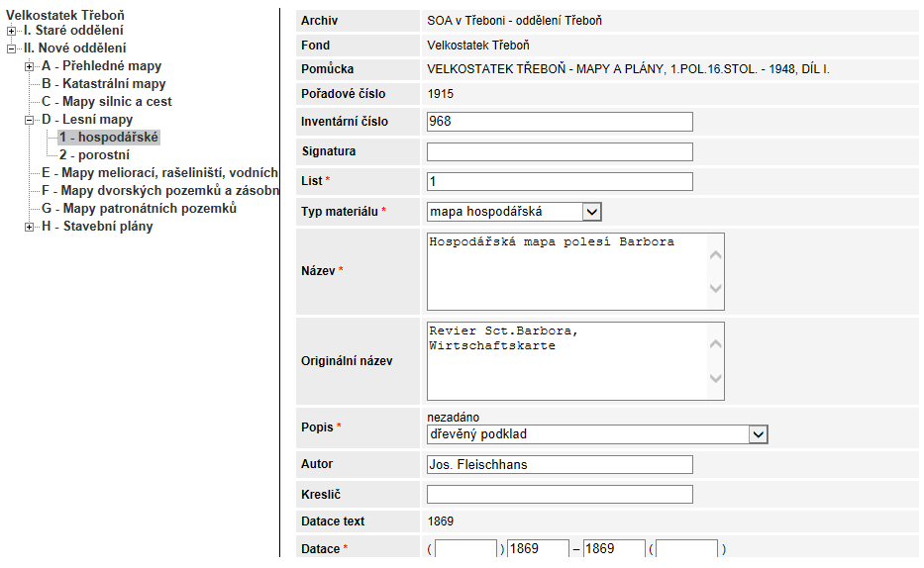Image resolution: width=924 pixels, height=568 pixels.
Task: Click the Název scroll down arrow
Action: click(715, 288)
